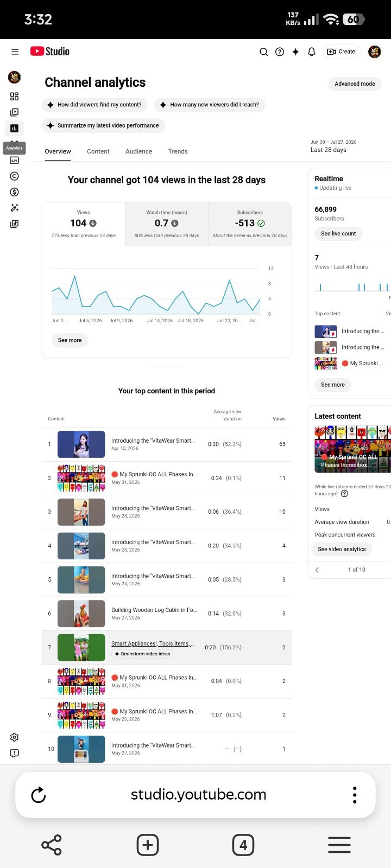391x868 pixels.
Task: Open row 2 Sprunki video thumbnail
Action: [x=81, y=478]
